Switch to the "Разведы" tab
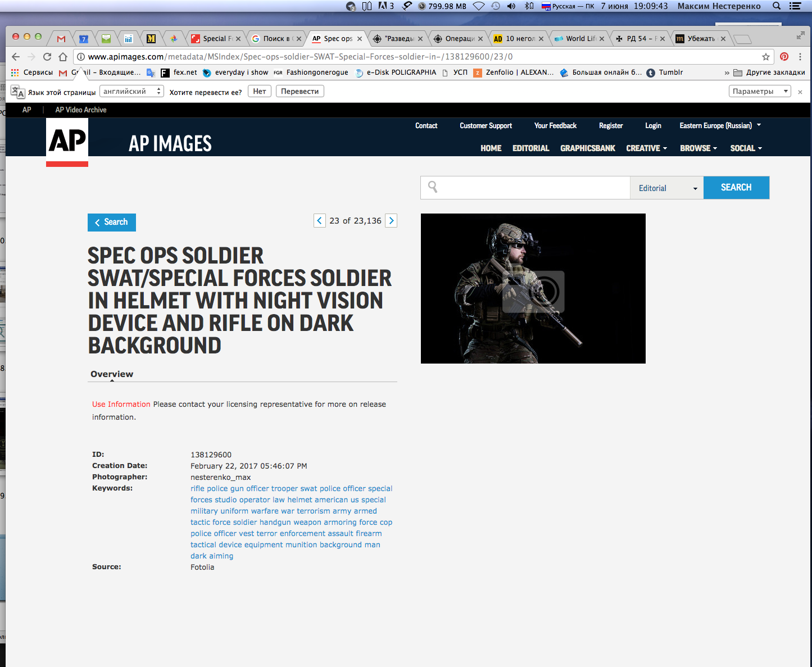Screen dimensions: 812x667 tap(399, 39)
